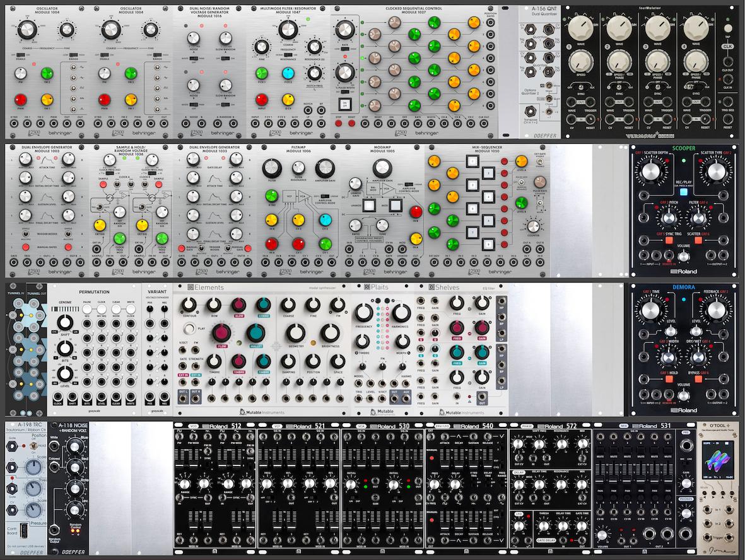This screenshot has width=745, height=560.
Task: Flip the Minor/Major switch on A-156 QNT
Action: coord(549,86)
